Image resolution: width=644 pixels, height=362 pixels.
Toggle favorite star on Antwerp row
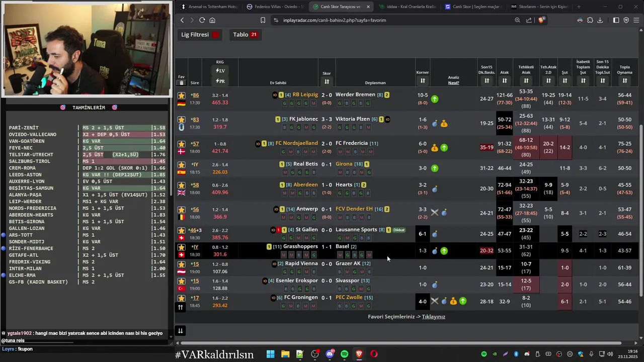[182, 210]
